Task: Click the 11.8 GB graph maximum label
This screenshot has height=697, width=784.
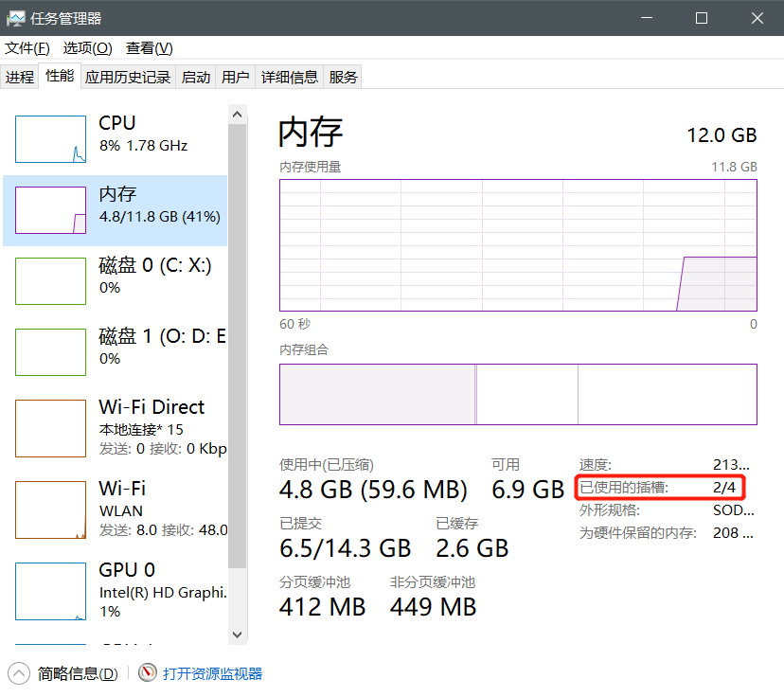Action: (734, 167)
